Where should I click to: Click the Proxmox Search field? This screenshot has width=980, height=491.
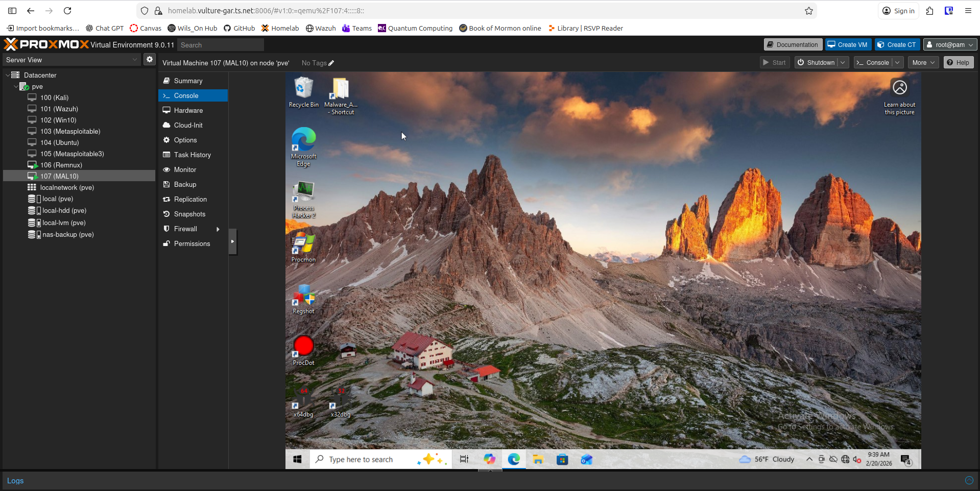[x=221, y=45]
